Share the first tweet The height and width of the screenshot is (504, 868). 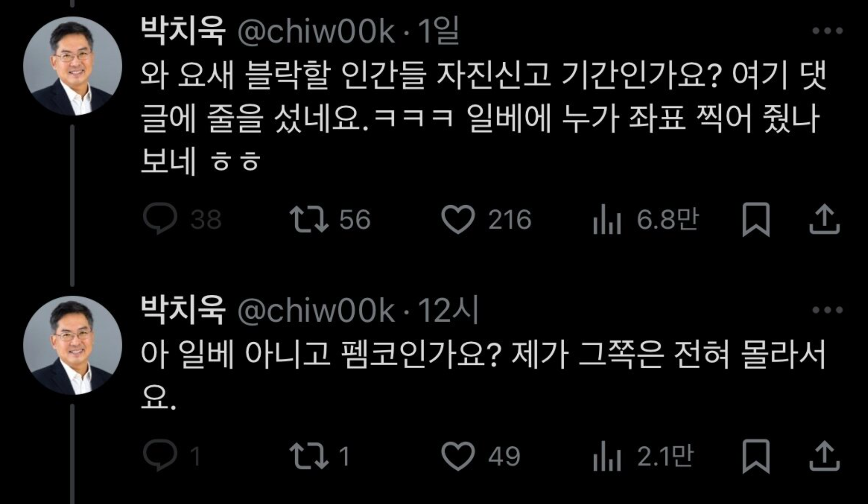pyautogui.click(x=824, y=219)
